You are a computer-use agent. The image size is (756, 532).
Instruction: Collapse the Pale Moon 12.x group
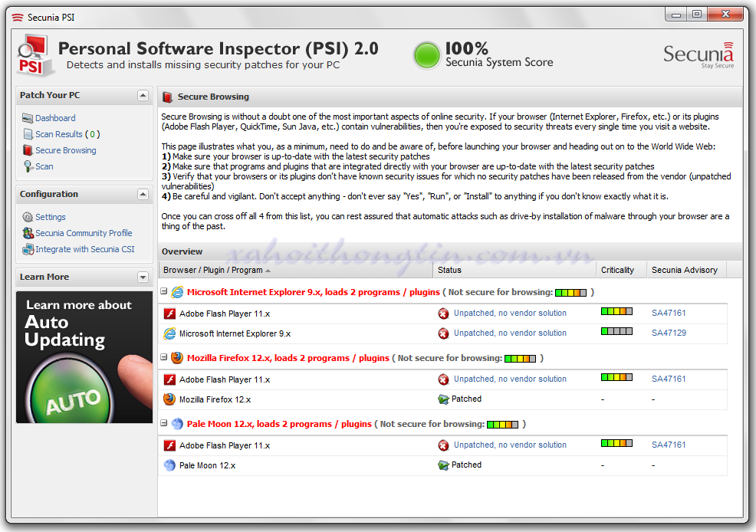pyautogui.click(x=164, y=423)
